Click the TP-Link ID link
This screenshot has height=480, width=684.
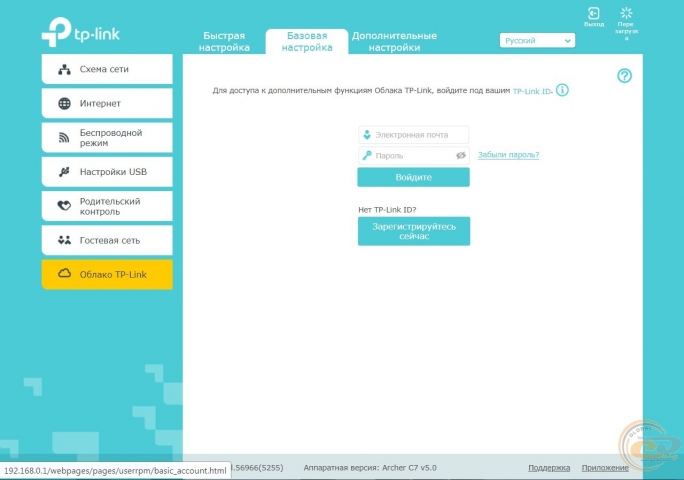point(532,91)
